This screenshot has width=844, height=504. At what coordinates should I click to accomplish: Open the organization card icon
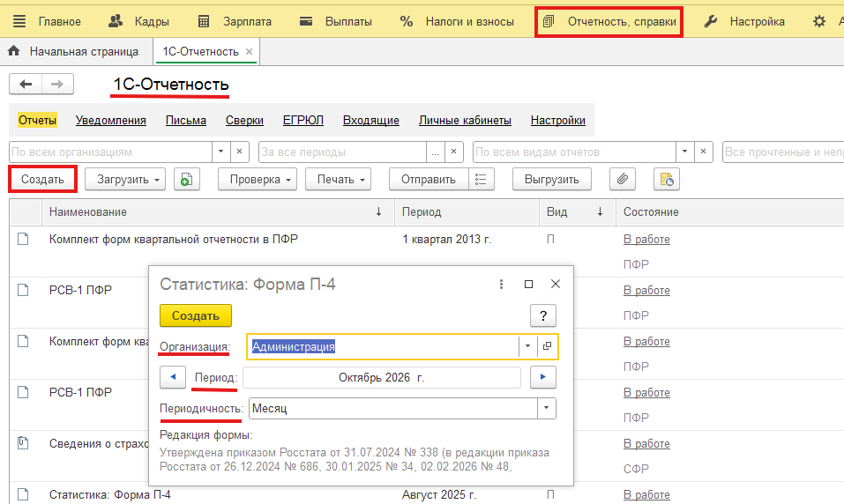tap(547, 346)
